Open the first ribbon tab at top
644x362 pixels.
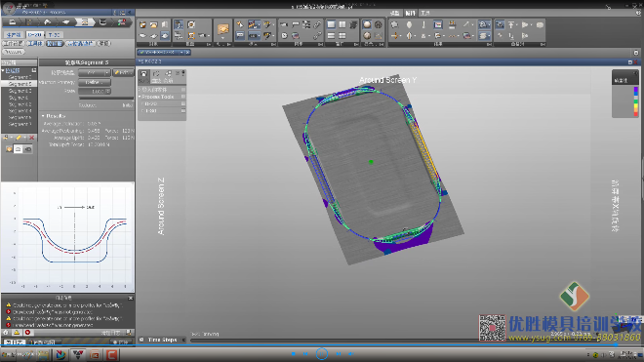[x=395, y=13]
